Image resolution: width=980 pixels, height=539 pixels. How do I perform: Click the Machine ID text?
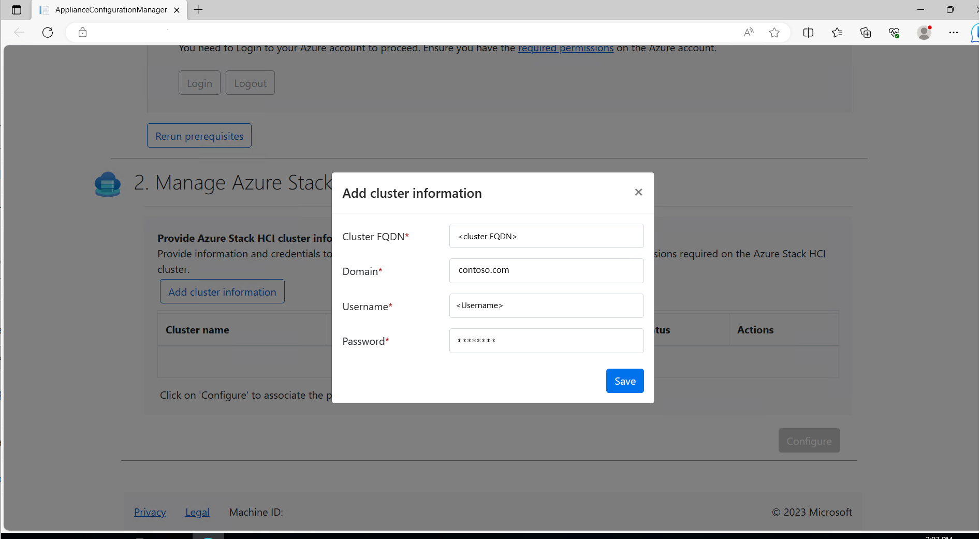(x=256, y=512)
